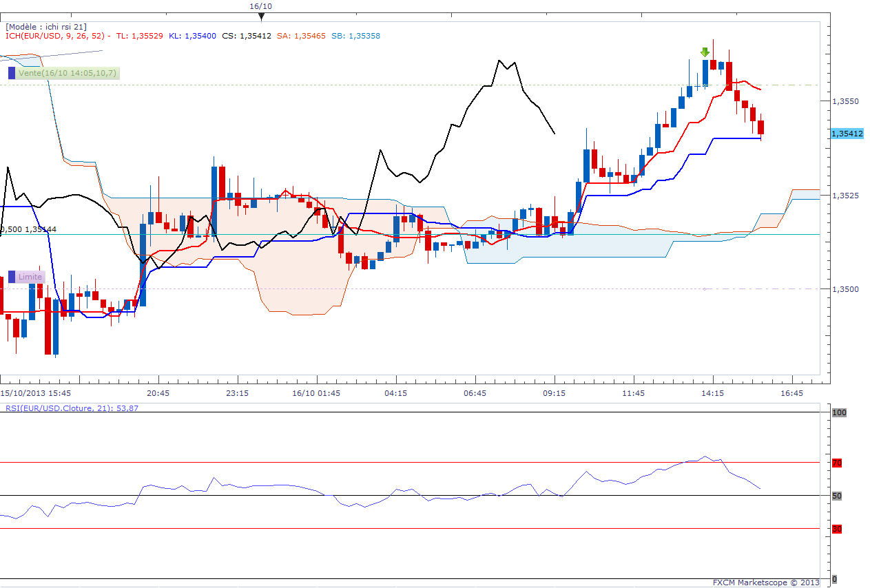870x588 pixels.
Task: Select the Vente(16/10 14:05,10,7) order label
Action: [68, 73]
